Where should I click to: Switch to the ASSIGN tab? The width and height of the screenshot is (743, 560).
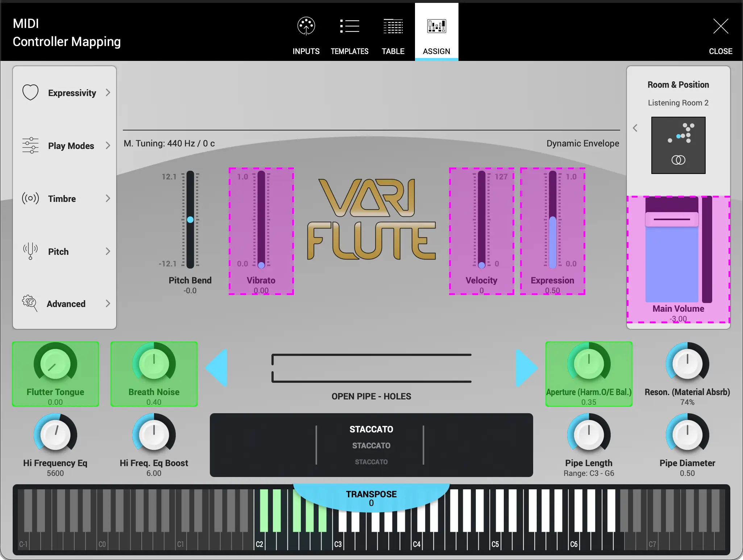[x=436, y=33]
